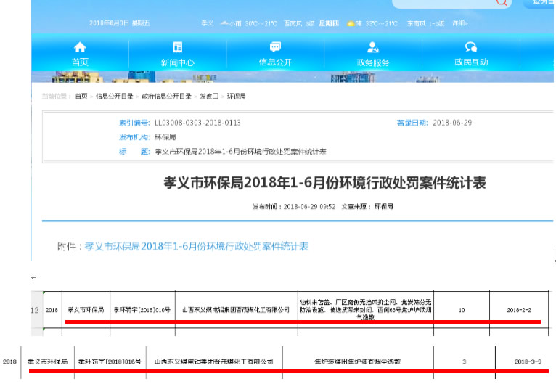Image resolution: width=556 pixels, height=392 pixels.
Task: Click the fine amount cell 10
Action: [462, 310]
